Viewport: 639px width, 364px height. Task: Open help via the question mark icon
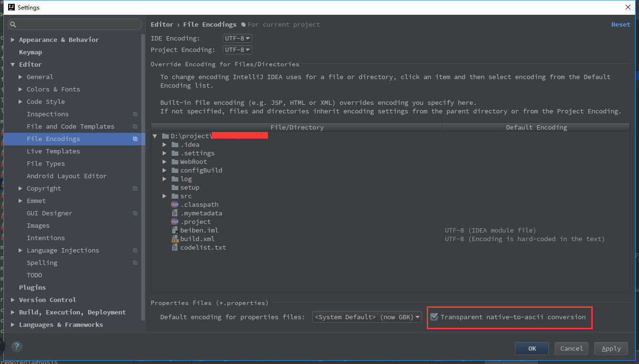(17, 346)
